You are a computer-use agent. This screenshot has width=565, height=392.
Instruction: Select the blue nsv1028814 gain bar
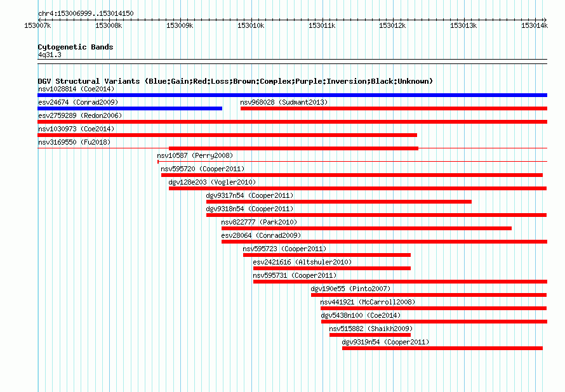pyautogui.click(x=292, y=95)
